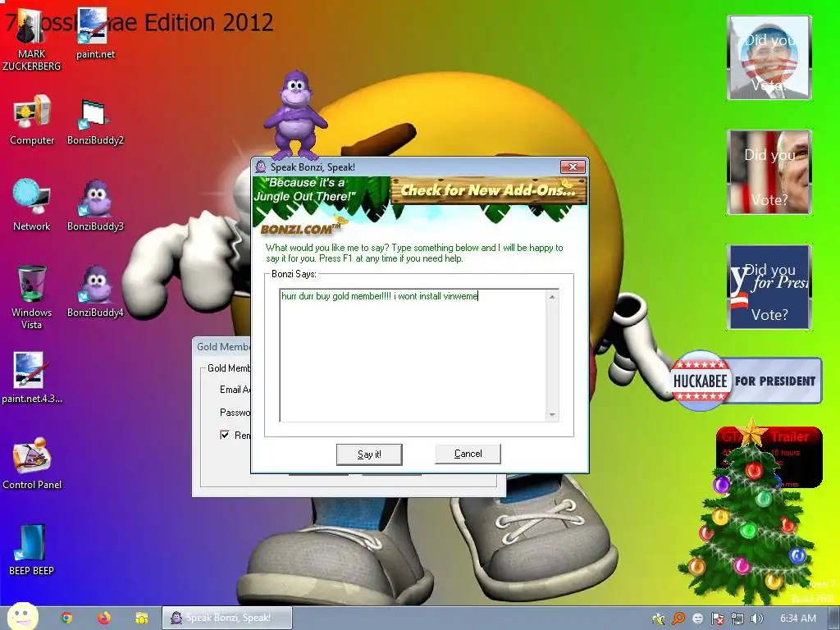
Task: Toggle the Remember checkbox in Gold Member window
Action: point(225,435)
